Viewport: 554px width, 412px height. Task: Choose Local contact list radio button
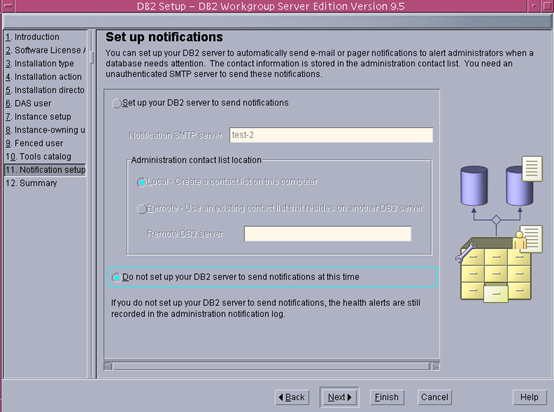(x=142, y=182)
